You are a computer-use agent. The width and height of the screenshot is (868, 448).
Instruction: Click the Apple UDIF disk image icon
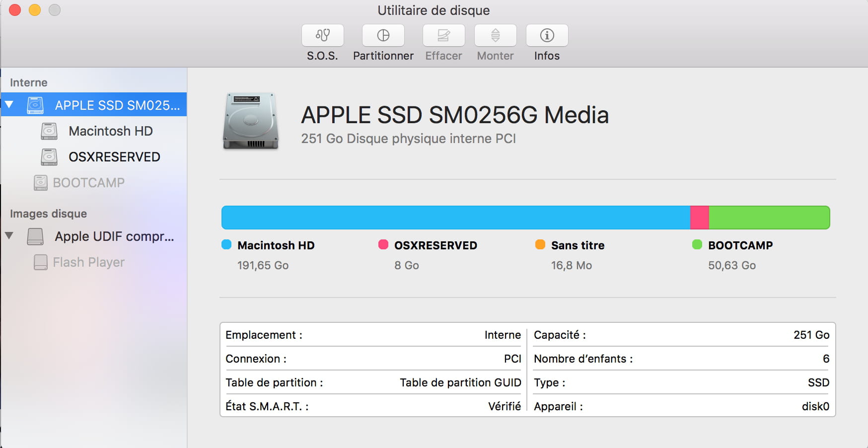click(x=35, y=236)
